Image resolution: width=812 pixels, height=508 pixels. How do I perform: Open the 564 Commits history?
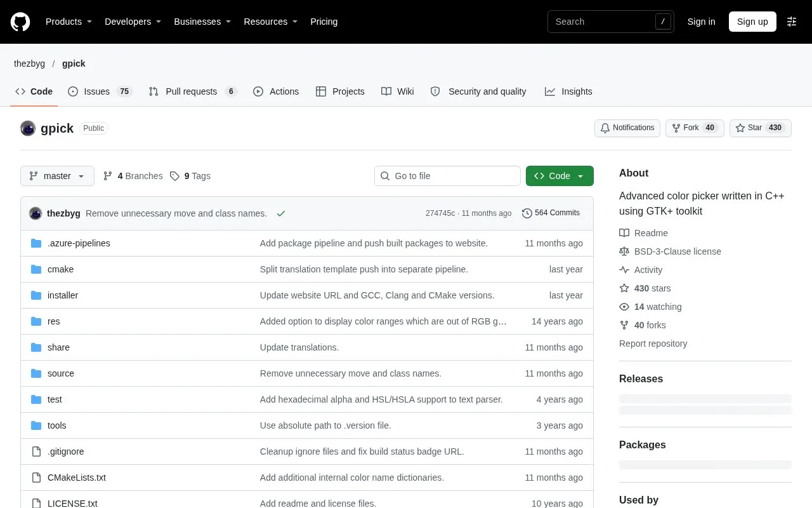click(x=551, y=213)
